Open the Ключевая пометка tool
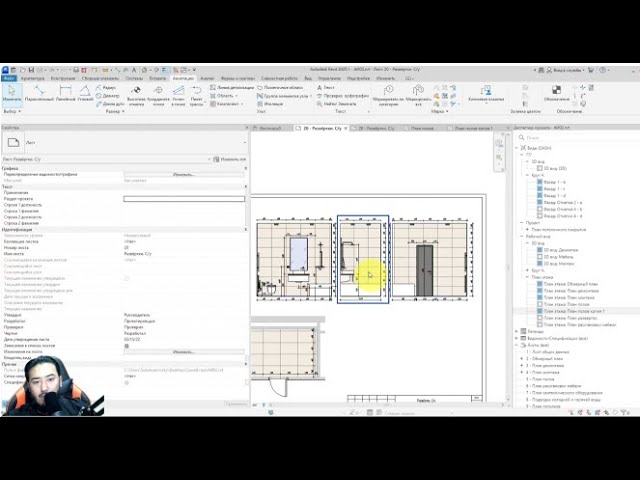This screenshot has width=640, height=480. click(x=486, y=94)
